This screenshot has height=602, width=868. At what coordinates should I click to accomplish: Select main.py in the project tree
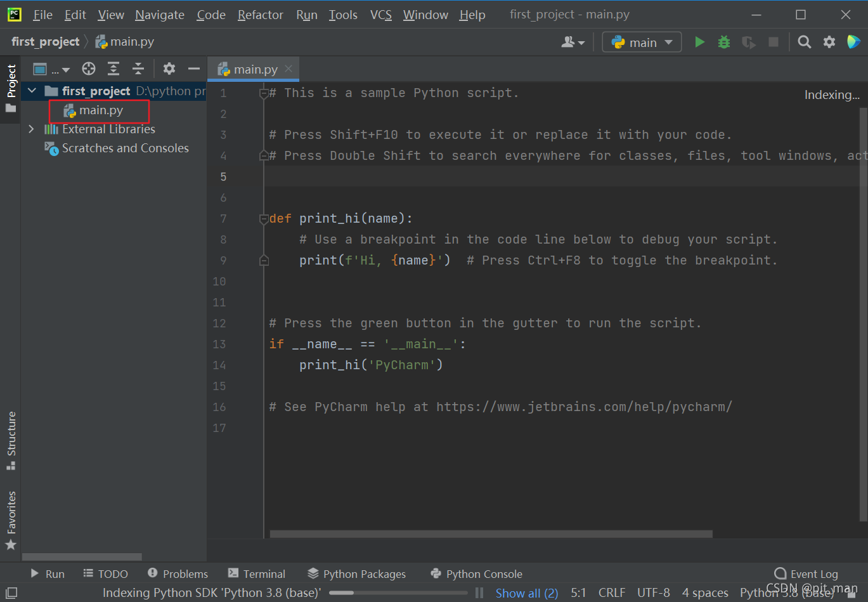pyautogui.click(x=101, y=110)
